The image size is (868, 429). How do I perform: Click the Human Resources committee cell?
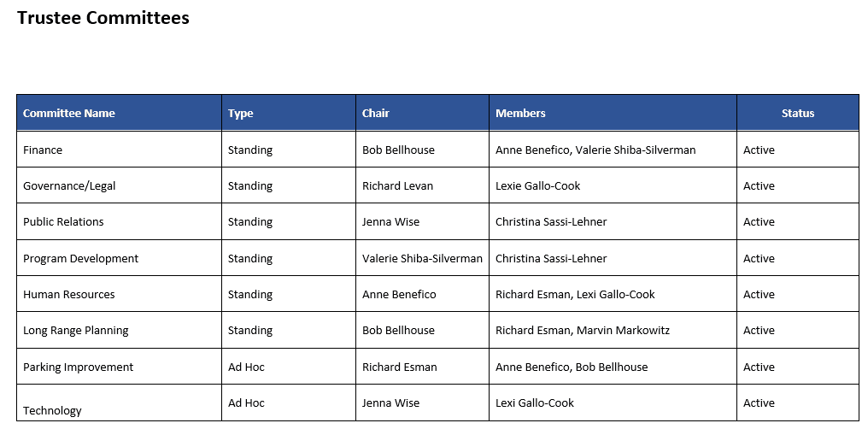point(68,295)
